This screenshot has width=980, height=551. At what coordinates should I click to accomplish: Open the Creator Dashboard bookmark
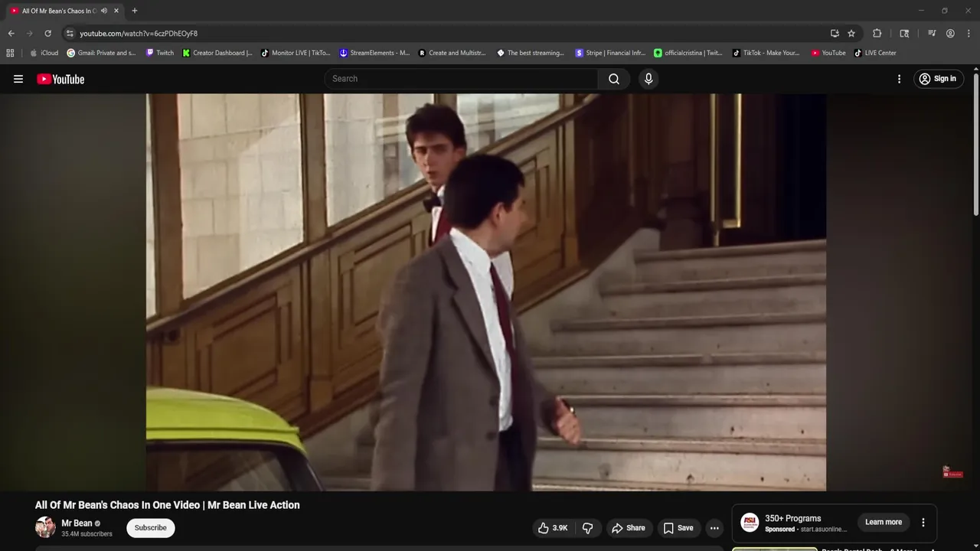[217, 53]
